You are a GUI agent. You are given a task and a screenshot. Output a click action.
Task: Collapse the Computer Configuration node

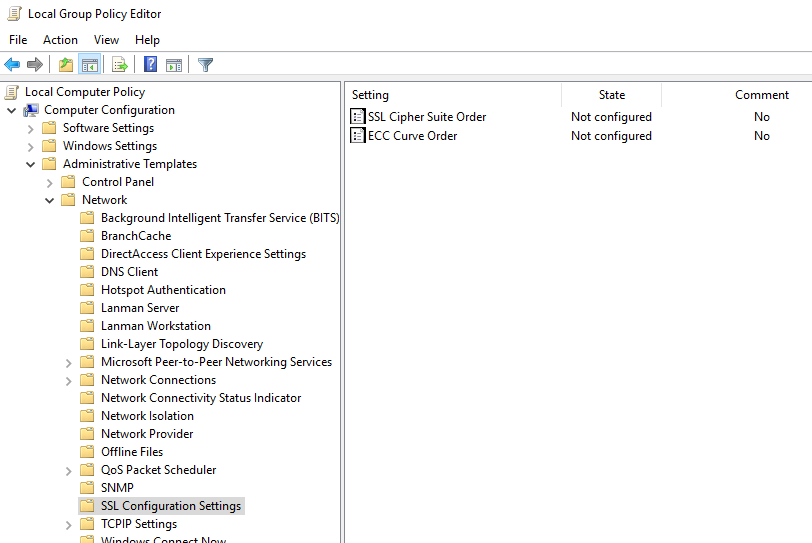(11, 110)
